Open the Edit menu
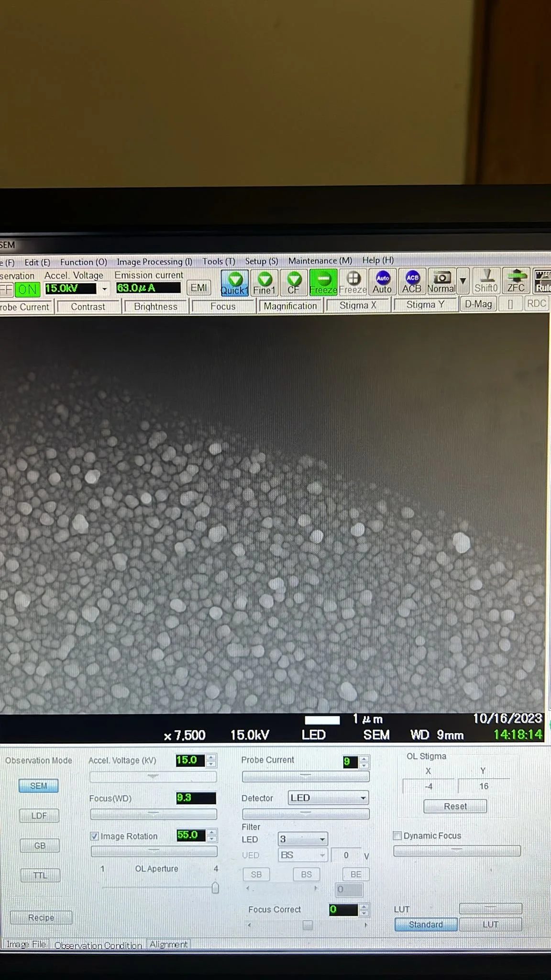This screenshot has height=980, width=551. point(37,262)
